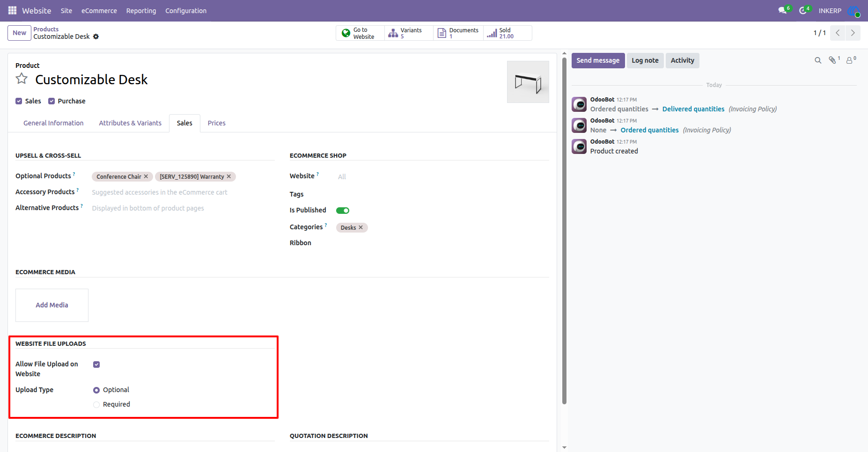Go to next record arrow
Screen dimensions: 868x452
coord(853,33)
